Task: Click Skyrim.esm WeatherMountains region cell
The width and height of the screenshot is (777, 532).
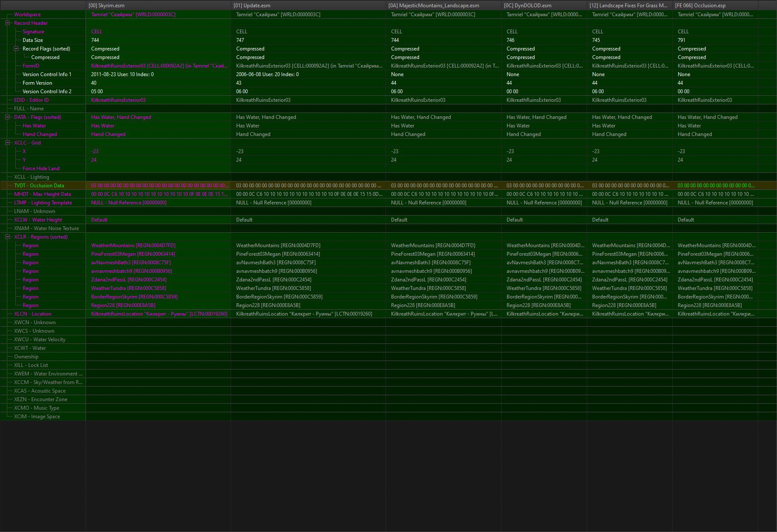Action: tap(133, 245)
